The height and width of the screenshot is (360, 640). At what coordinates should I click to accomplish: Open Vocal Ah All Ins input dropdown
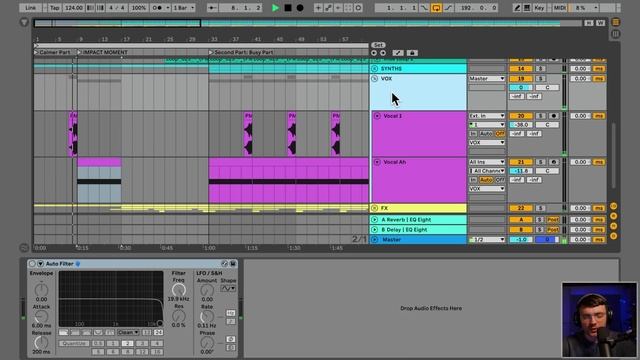pyautogui.click(x=487, y=162)
